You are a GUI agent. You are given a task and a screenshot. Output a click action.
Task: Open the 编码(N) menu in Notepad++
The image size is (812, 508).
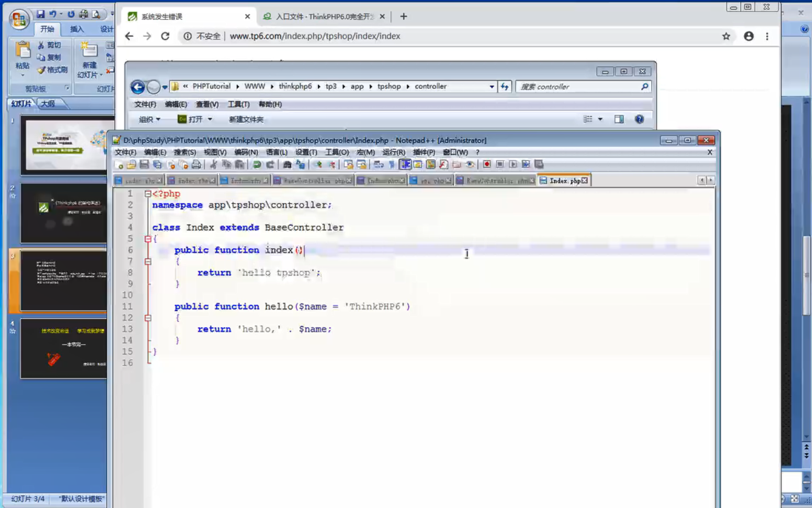[x=246, y=152]
